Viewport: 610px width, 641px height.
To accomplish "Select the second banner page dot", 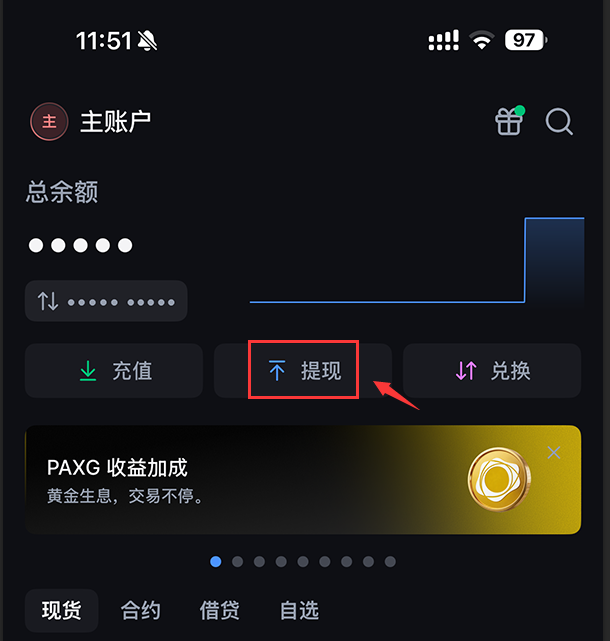I will (238, 562).
